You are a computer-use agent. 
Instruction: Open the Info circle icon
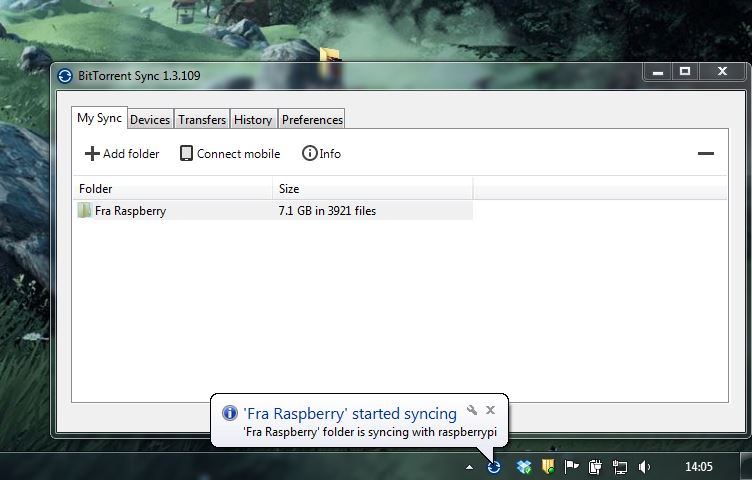pyautogui.click(x=309, y=154)
